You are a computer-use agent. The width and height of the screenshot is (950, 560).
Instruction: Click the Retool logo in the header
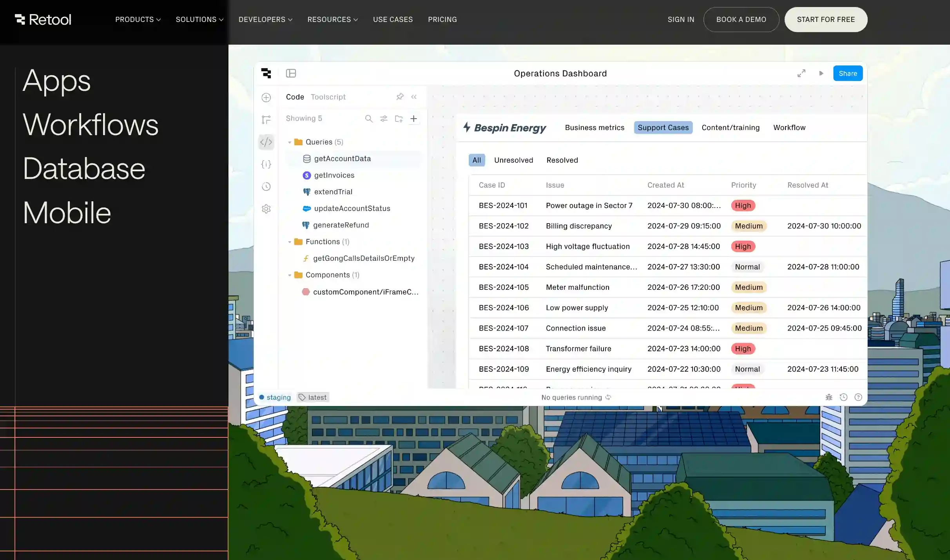coord(43,20)
